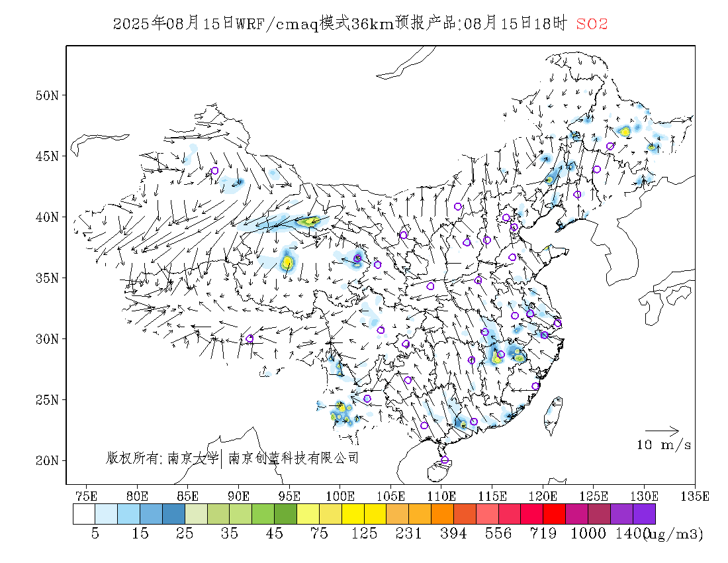Click the 100E longitude label
Image resolution: width=728 pixels, height=563 pixels.
click(340, 496)
